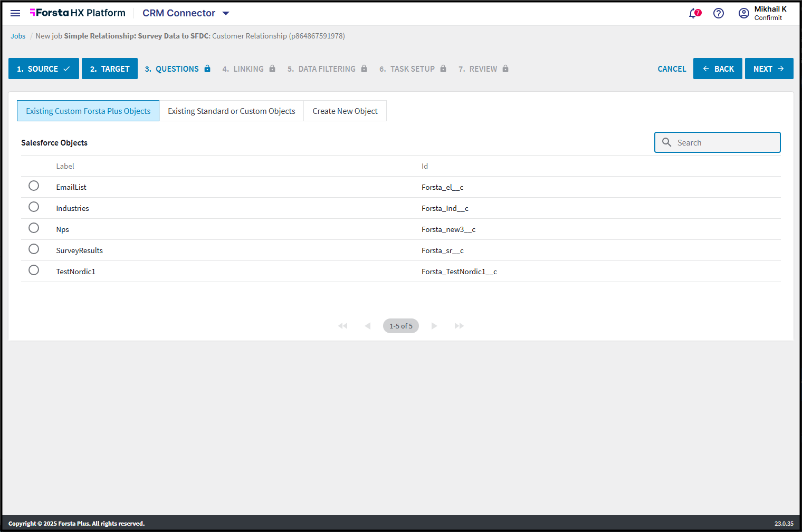Choose the Nps object radio button
This screenshot has width=802, height=532.
point(34,228)
